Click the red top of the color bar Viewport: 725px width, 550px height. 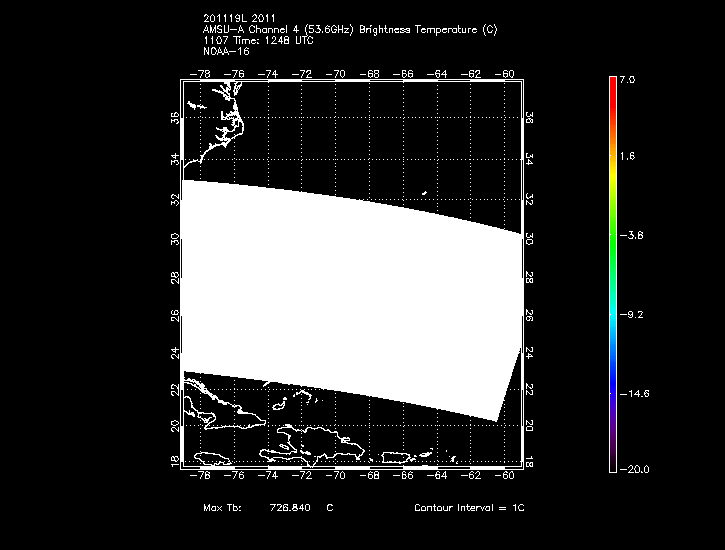[612, 84]
